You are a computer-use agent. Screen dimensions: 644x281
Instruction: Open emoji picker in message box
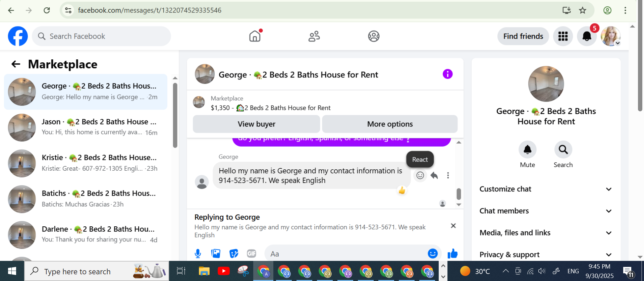coord(433,254)
